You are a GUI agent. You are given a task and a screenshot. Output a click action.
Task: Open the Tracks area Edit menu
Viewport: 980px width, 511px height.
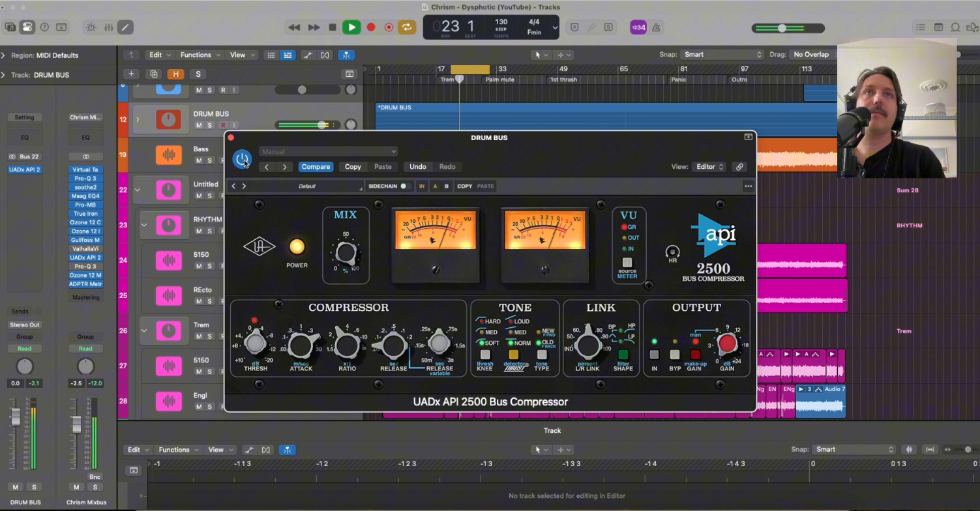click(159, 55)
